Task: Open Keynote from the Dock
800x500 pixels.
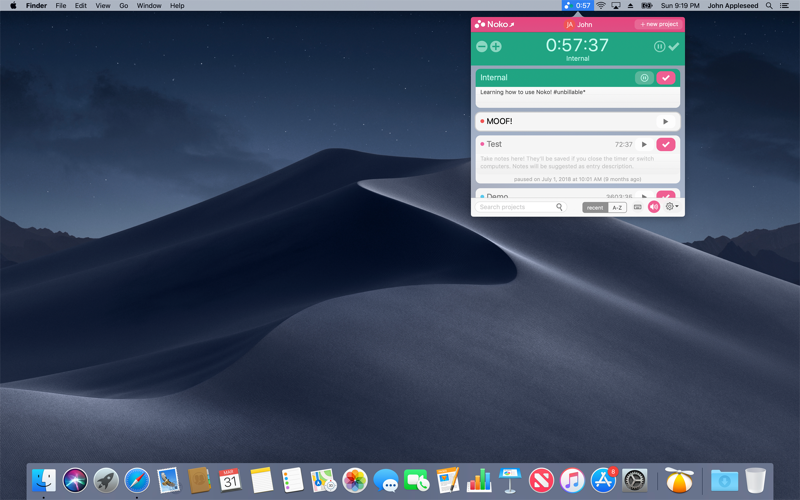Action: pos(510,481)
